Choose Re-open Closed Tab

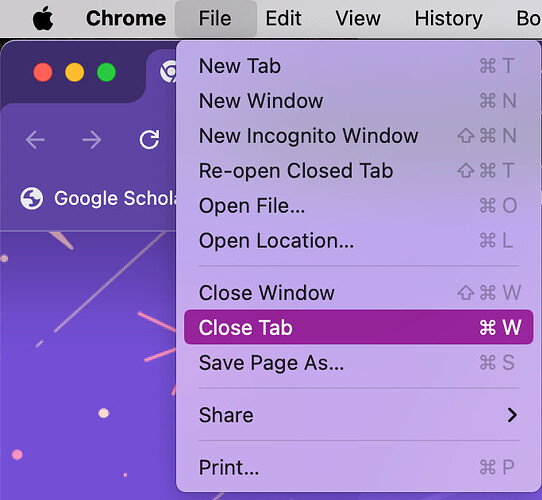pos(358,170)
